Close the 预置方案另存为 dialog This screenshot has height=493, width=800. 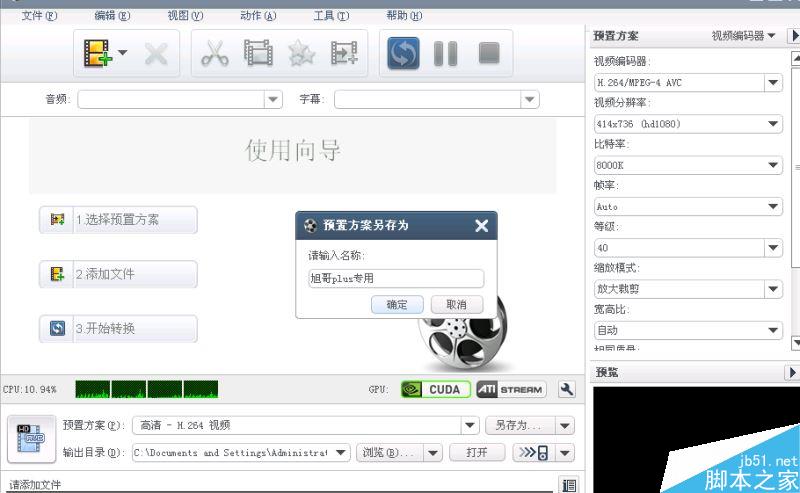pos(481,226)
